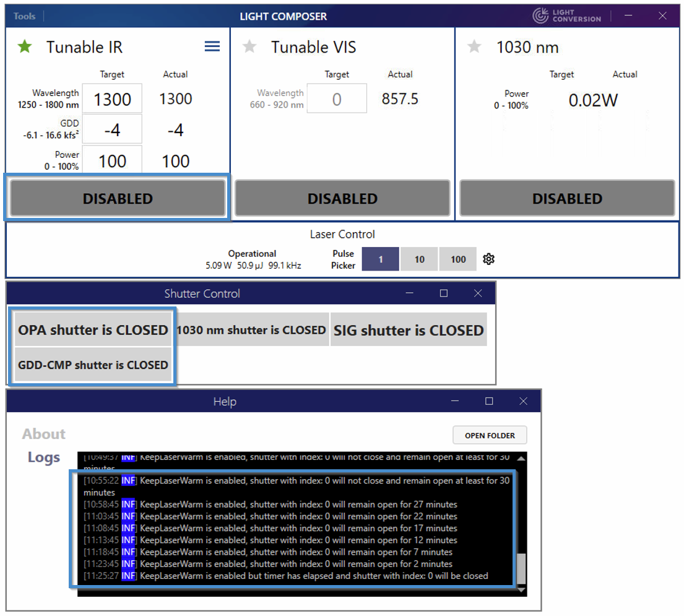Set Pulse Picker to 1
This screenshot has height=616, width=684.
[x=381, y=259]
